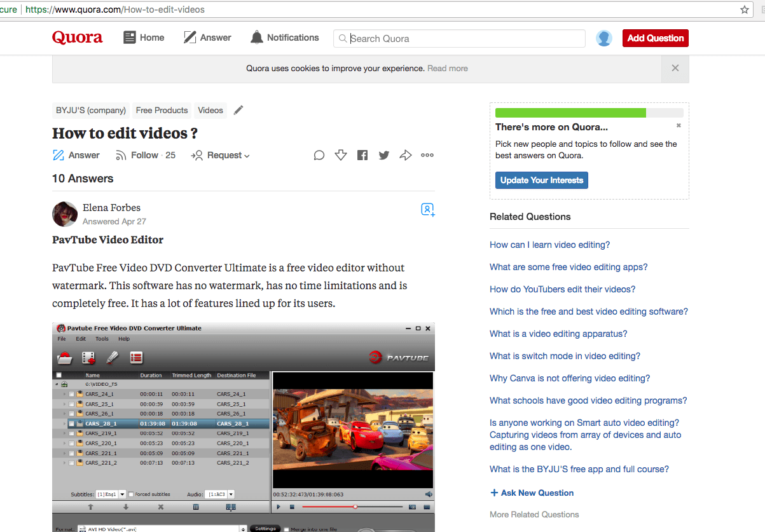Click the Answered Apr 27 timestamp

tap(114, 221)
